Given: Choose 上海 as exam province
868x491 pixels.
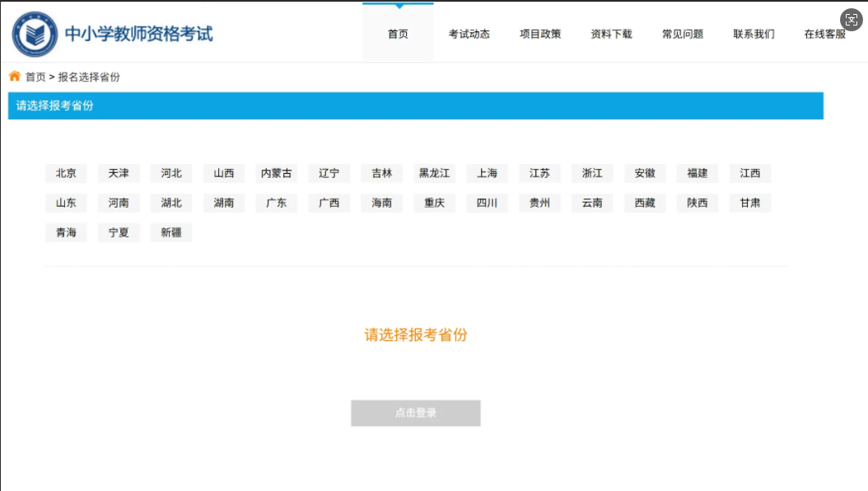Looking at the screenshot, I should 487,173.
